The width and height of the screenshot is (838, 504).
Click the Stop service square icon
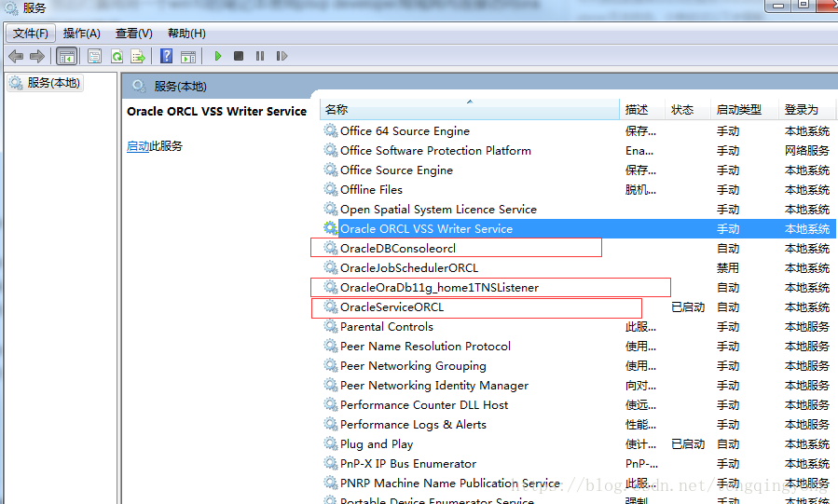(x=239, y=56)
